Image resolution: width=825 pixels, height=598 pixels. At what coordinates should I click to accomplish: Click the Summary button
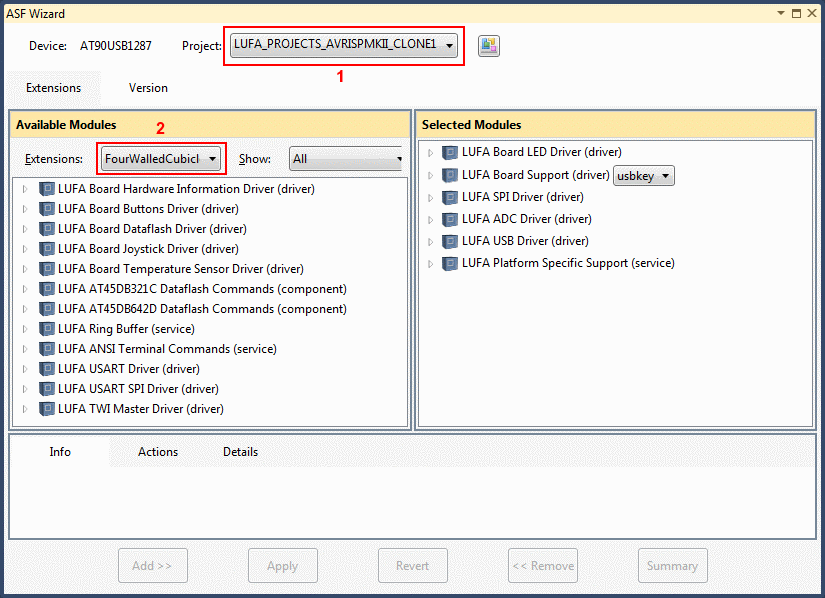pos(672,565)
